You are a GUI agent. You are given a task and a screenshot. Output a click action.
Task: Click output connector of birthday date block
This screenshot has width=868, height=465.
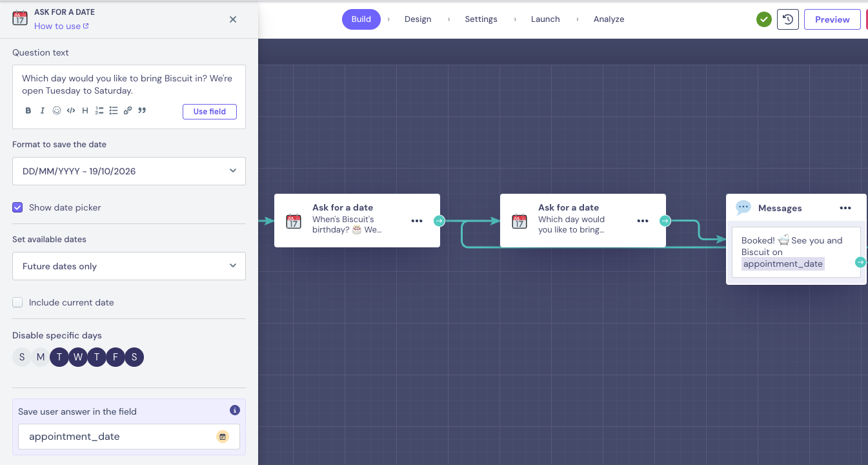click(x=439, y=221)
